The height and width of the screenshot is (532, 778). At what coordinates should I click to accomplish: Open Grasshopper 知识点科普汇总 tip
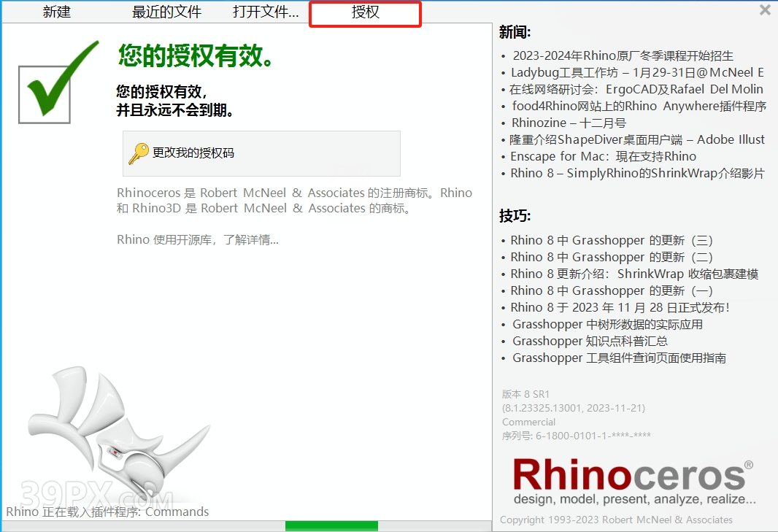(x=590, y=342)
